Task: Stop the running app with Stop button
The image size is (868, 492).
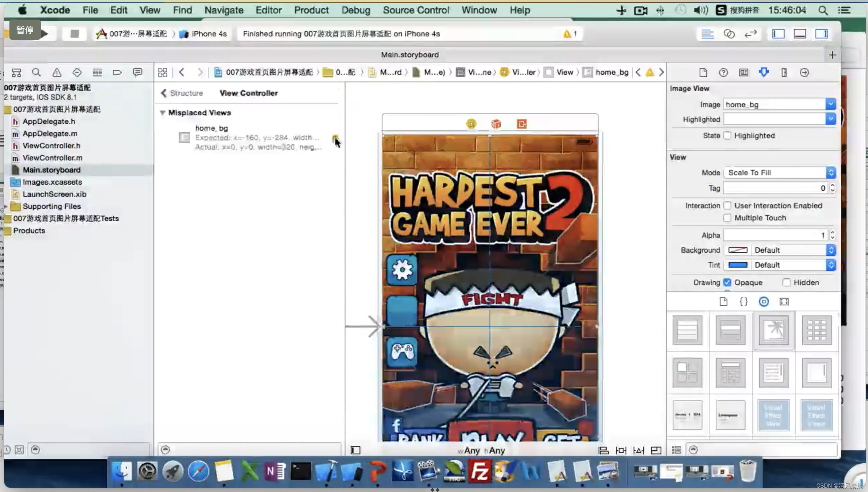Action: (75, 34)
